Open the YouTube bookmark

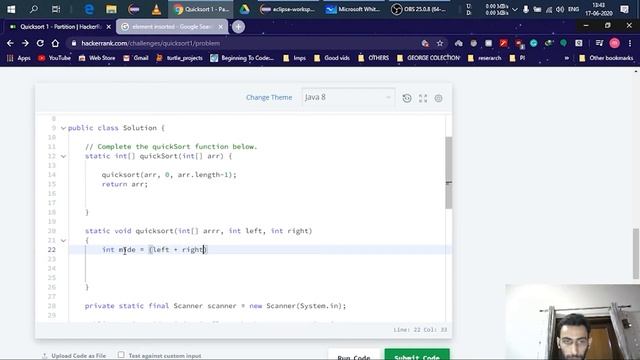55,58
